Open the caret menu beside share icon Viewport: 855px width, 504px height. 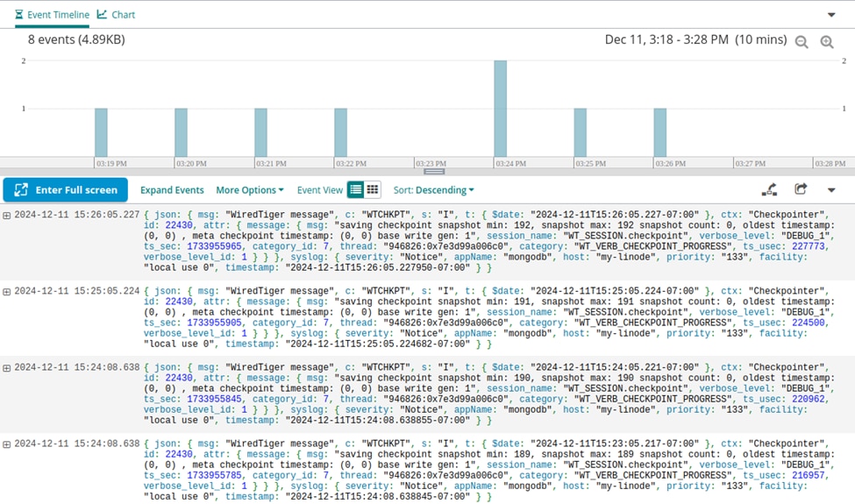[x=831, y=190]
